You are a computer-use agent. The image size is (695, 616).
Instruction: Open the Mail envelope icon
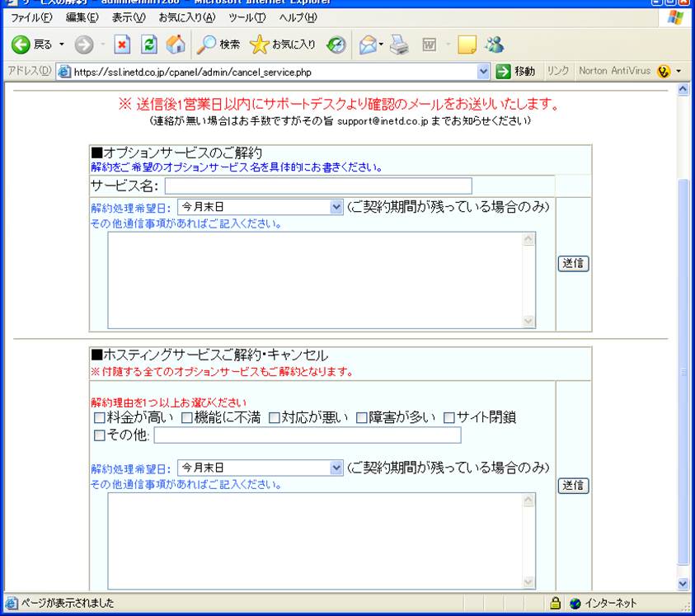pyautogui.click(x=368, y=45)
